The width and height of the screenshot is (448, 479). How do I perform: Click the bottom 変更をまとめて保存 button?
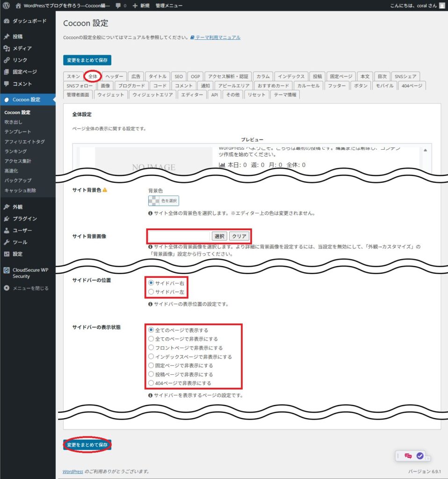point(87,444)
